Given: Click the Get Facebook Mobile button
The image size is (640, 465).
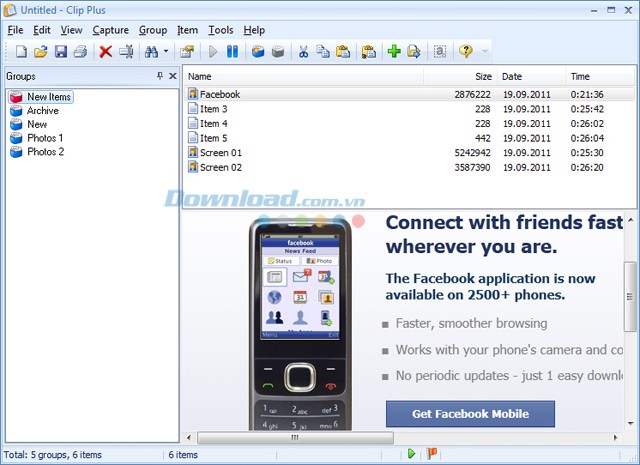Looking at the screenshot, I should click(470, 413).
